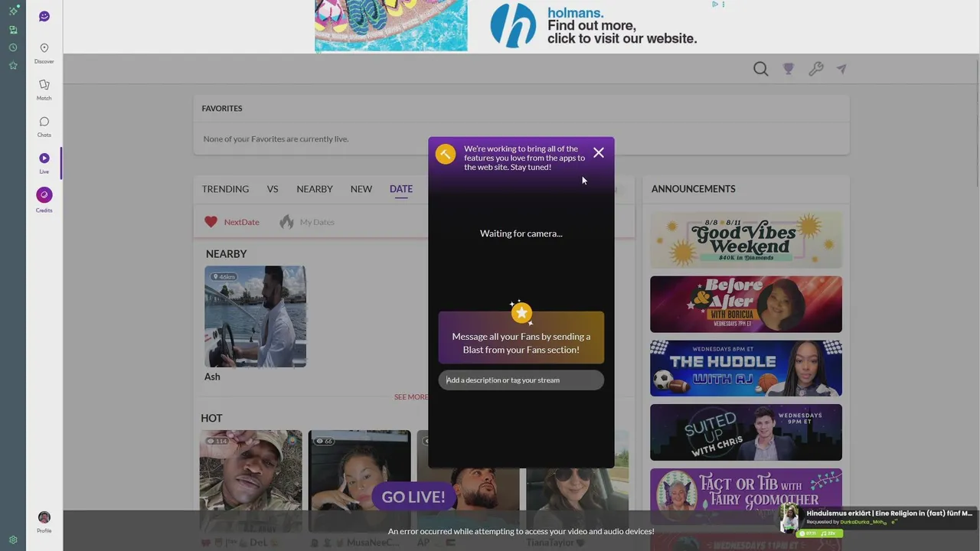Click the ANNOUNCEMENTS heading
Screen dimensions: 980x551
click(693, 189)
